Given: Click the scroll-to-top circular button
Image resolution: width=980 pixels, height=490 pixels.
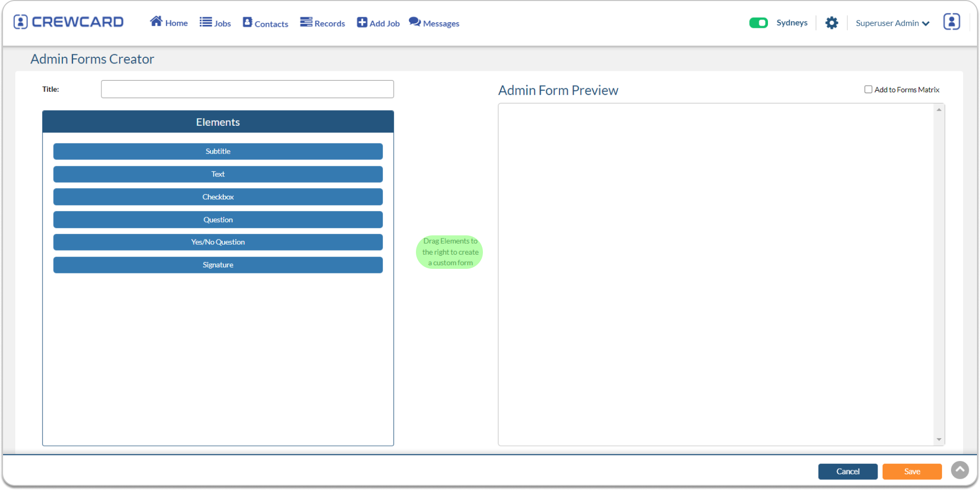Looking at the screenshot, I should (960, 469).
